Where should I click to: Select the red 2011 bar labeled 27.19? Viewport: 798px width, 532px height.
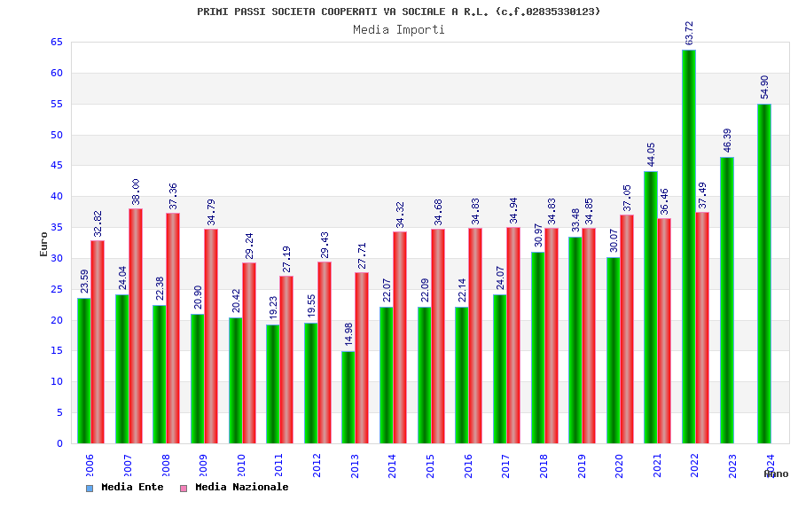click(x=286, y=359)
